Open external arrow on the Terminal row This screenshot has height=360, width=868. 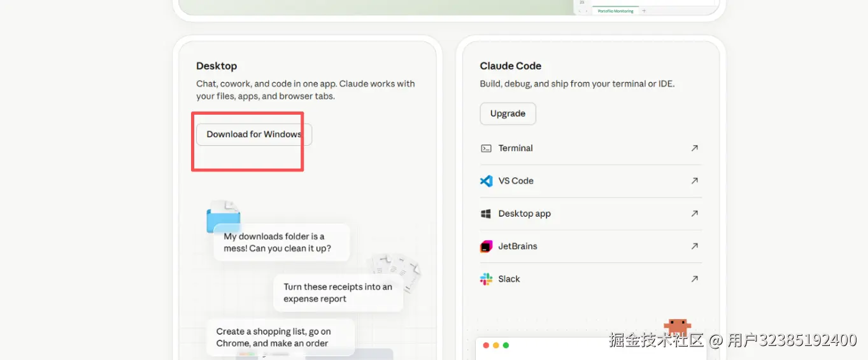pos(694,148)
